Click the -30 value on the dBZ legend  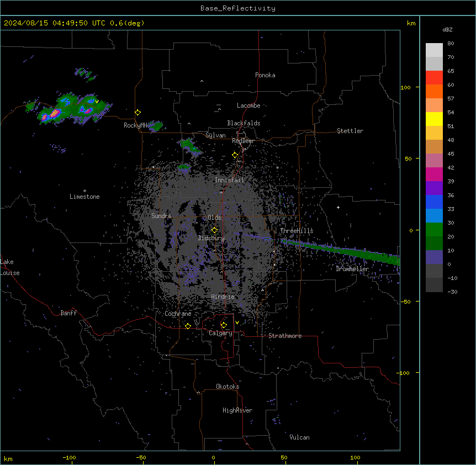[x=452, y=292]
